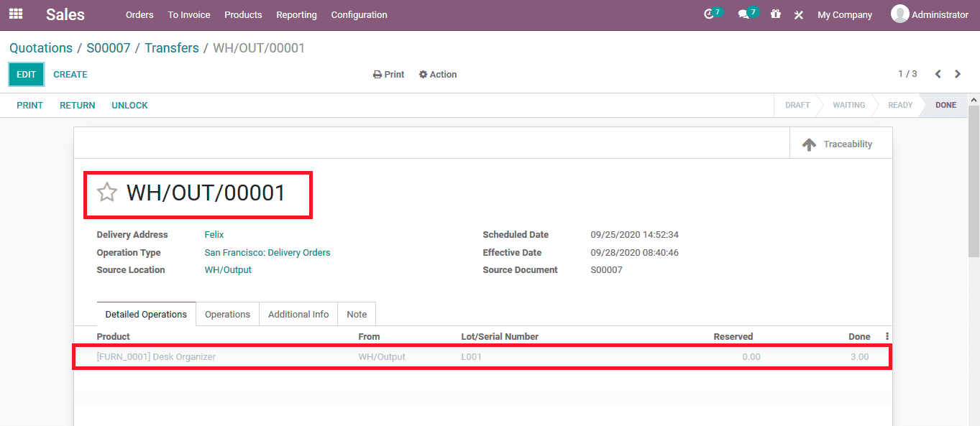This screenshot has width=980, height=426.
Task: Switch to Additional Info tab
Action: [x=298, y=314]
